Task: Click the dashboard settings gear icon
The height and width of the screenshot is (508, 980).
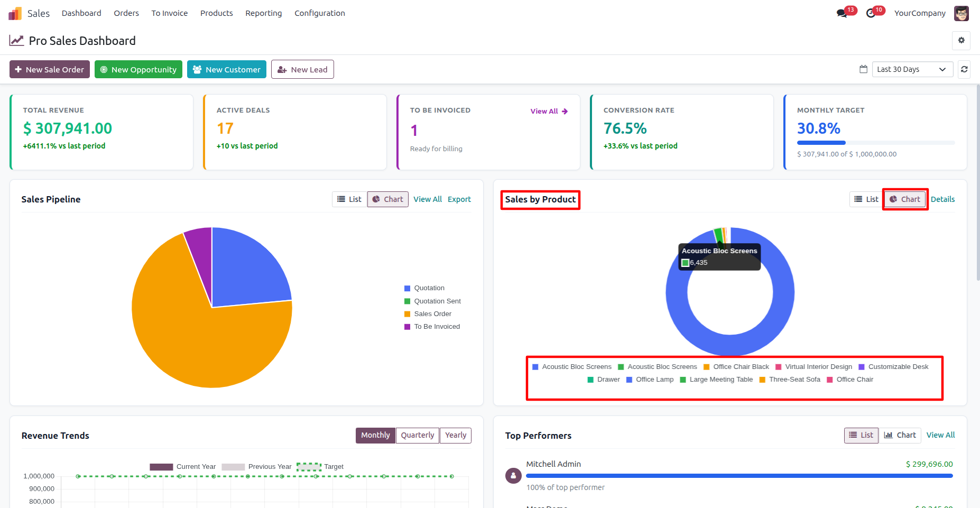Action: [961, 40]
